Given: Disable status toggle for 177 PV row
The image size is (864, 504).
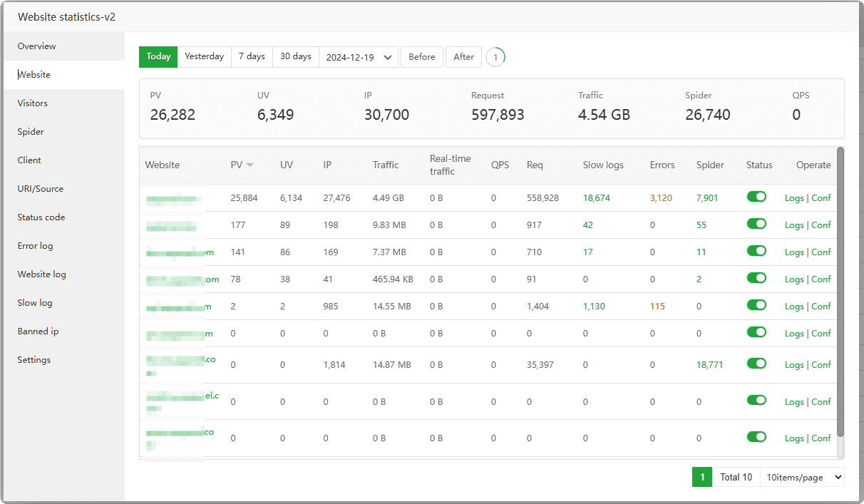Looking at the screenshot, I should [x=756, y=225].
